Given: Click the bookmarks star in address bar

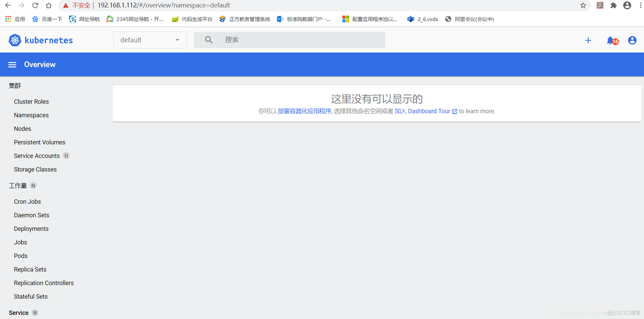Looking at the screenshot, I should [583, 5].
